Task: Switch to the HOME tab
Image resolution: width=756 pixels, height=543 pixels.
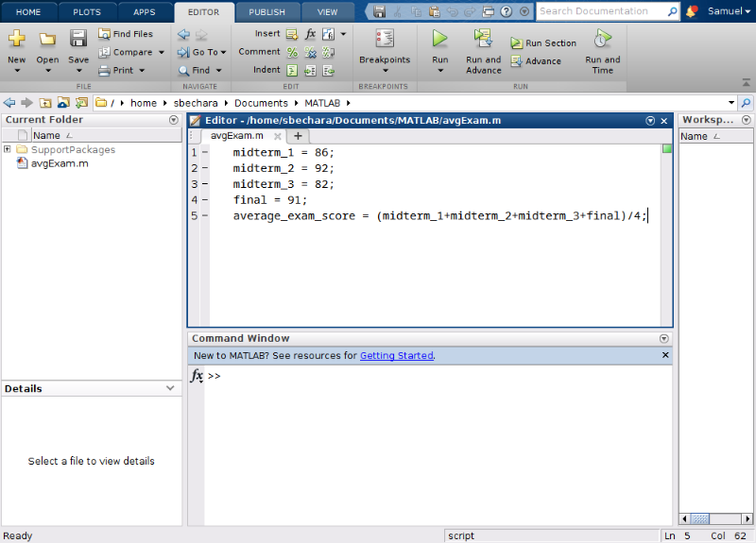Action: coord(28,12)
